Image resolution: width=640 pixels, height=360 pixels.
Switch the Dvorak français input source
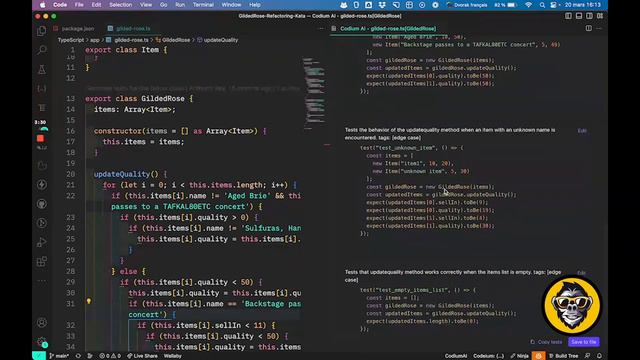coord(467,5)
